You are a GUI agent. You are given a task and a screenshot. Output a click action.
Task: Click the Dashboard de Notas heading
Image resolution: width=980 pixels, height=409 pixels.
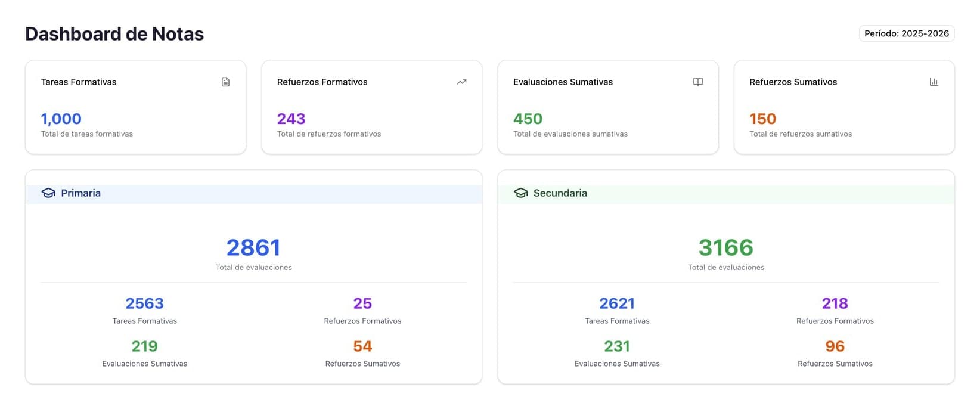114,34
